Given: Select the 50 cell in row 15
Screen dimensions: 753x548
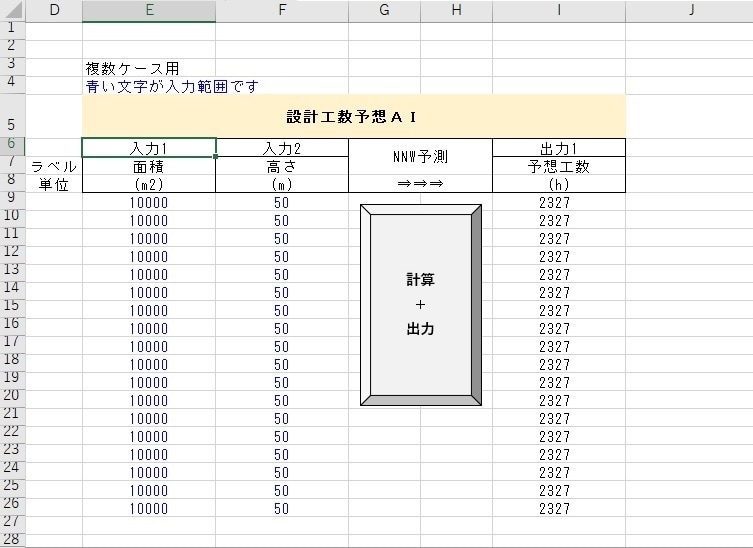Looking at the screenshot, I should click(282, 310).
